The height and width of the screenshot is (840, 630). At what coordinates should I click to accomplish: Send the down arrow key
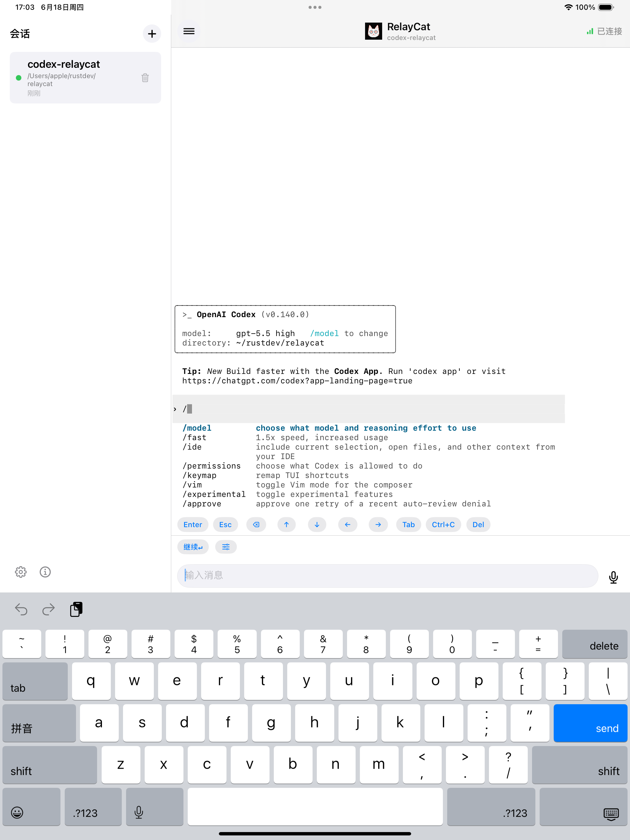(x=317, y=524)
